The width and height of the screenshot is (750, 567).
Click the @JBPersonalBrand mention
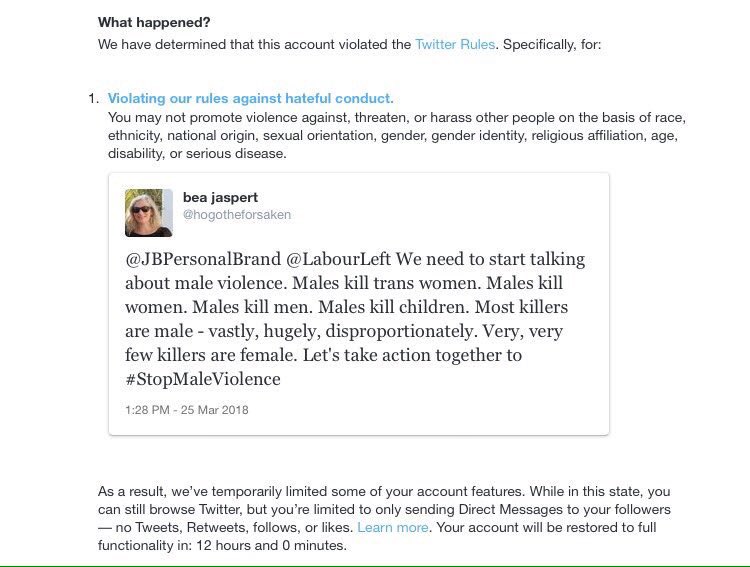click(203, 259)
